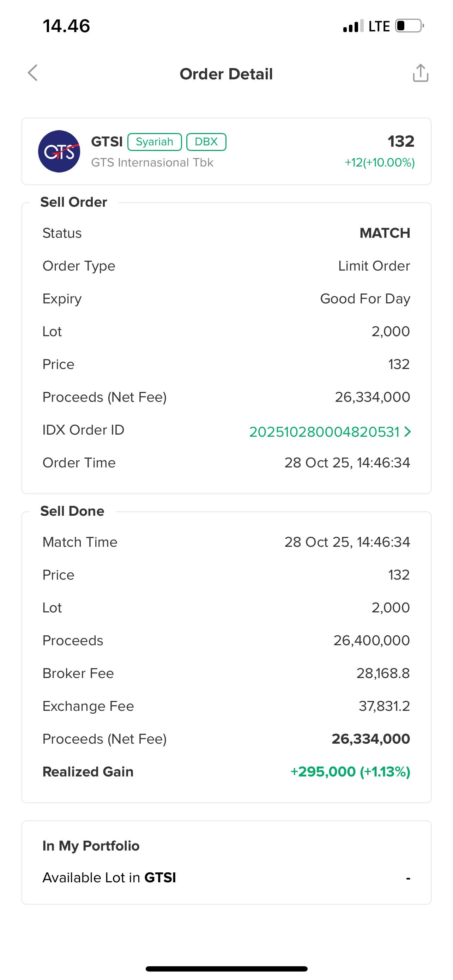Tap the cellular signal bars icon
This screenshot has height=980, width=453.
pyautogui.click(x=352, y=26)
